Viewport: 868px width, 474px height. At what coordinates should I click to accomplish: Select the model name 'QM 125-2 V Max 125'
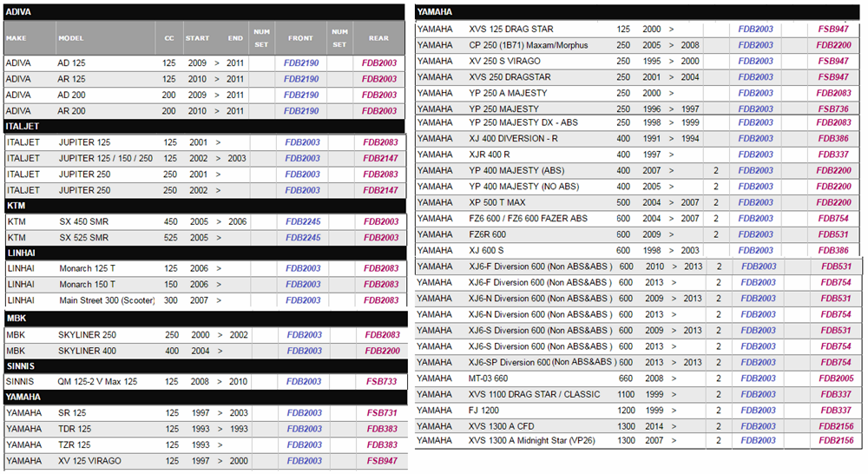(x=97, y=381)
